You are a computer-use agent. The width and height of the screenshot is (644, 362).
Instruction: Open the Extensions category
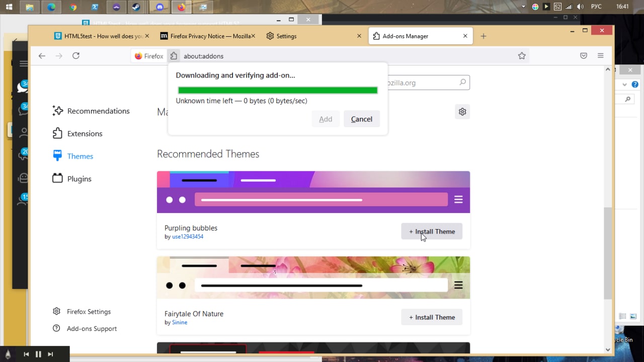[x=77, y=133]
